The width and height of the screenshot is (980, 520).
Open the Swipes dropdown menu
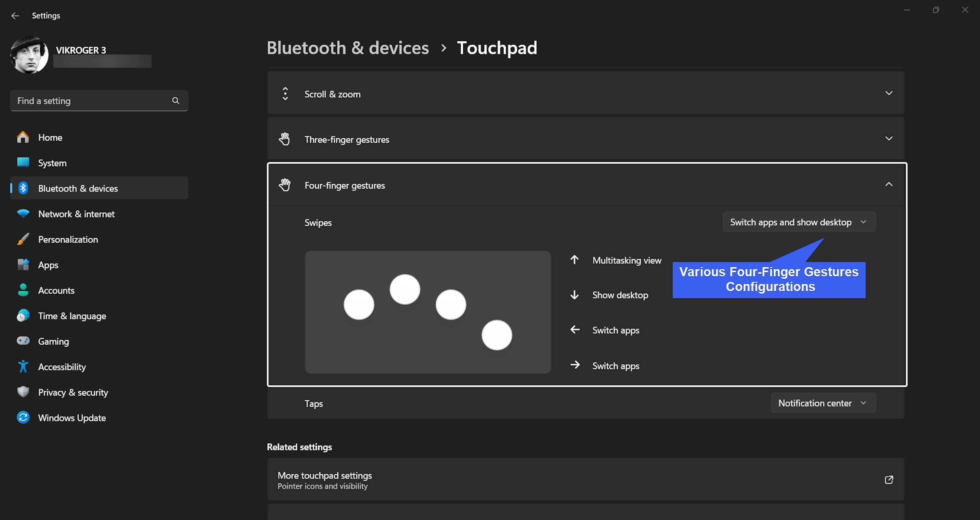click(799, 222)
